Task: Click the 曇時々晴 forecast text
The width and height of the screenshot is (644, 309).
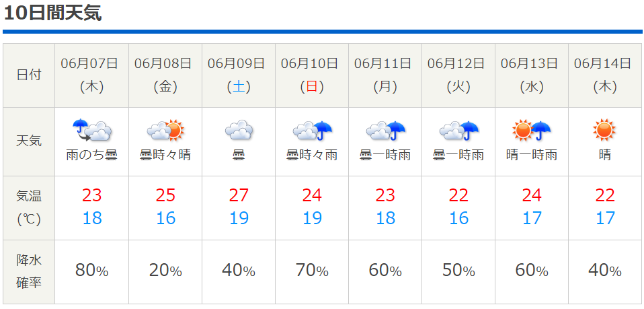Action: point(165,155)
